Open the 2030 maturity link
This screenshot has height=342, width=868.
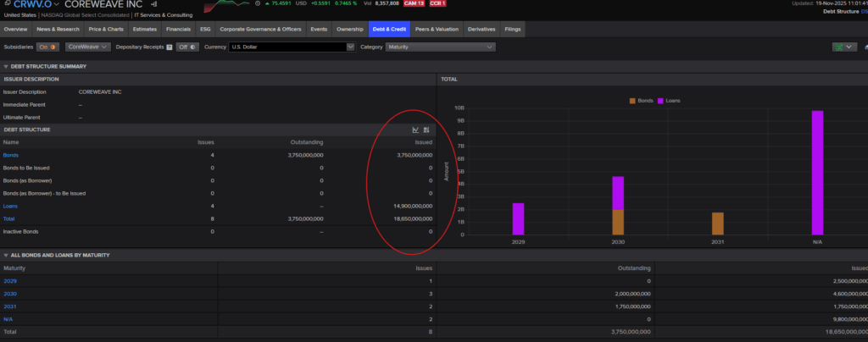coord(10,294)
